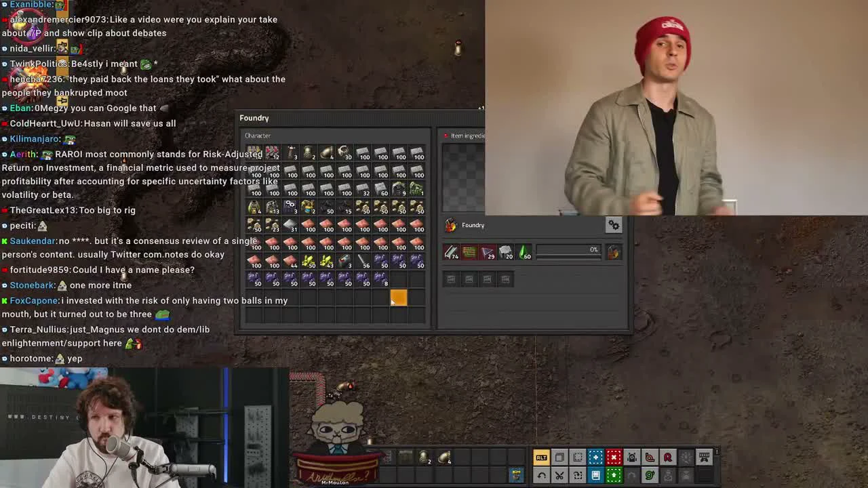Select the pipe item in the quickbar

click(x=424, y=457)
